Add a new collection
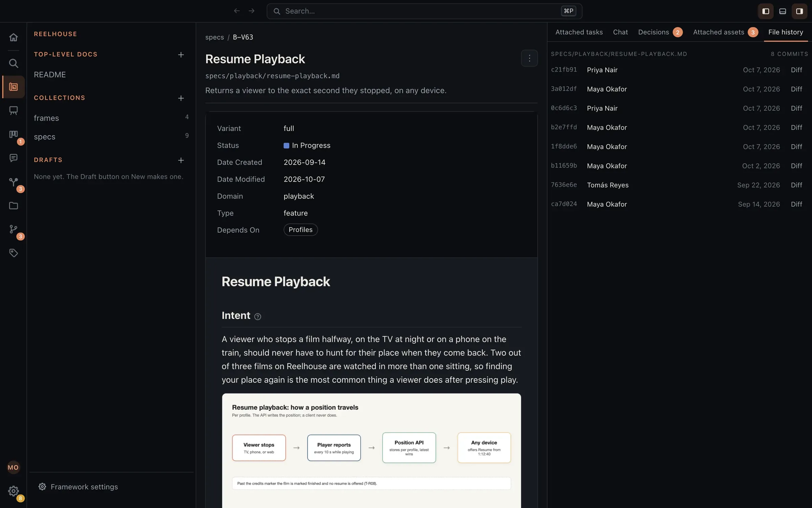The height and width of the screenshot is (508, 812). point(181,98)
